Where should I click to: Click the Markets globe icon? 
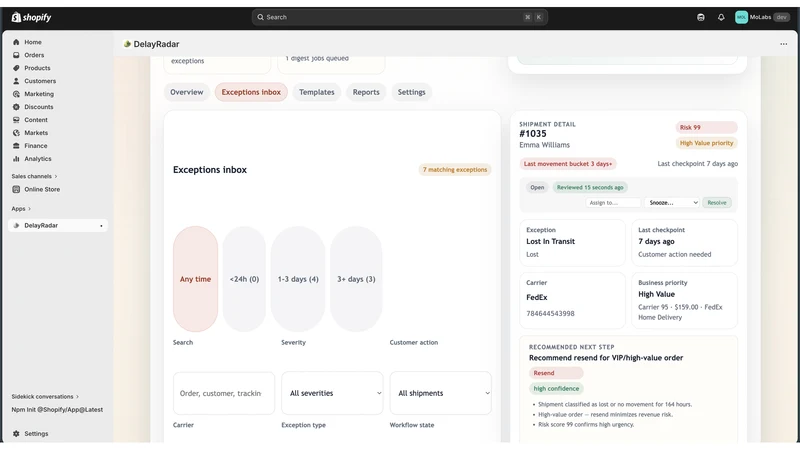16,133
